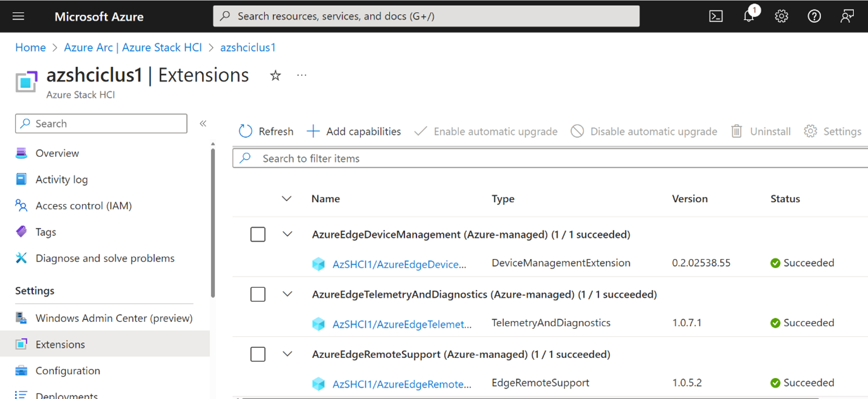868x399 pixels.
Task: Open the feedback icon in header
Action: pos(847,16)
